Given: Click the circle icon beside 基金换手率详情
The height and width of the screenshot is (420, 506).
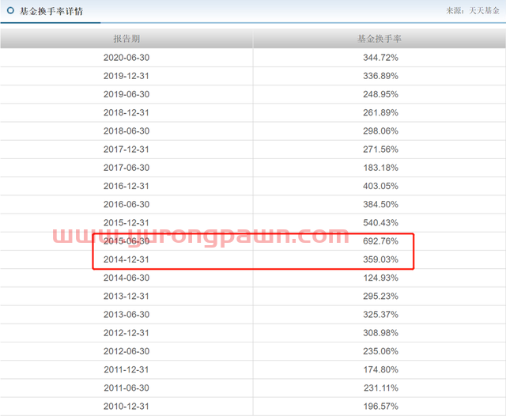Looking at the screenshot, I should 10,10.
